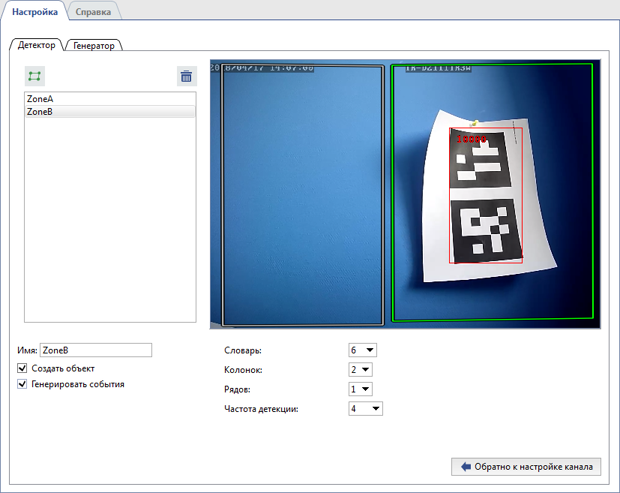Image resolution: width=620 pixels, height=493 pixels.
Task: Click the add zone polygon icon
Action: point(35,76)
